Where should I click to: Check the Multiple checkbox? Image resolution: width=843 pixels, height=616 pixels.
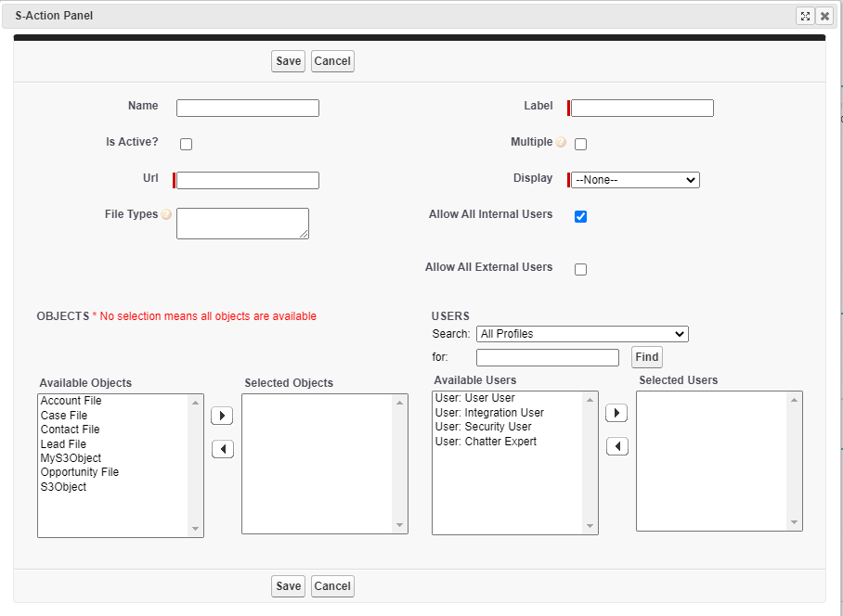tap(580, 145)
